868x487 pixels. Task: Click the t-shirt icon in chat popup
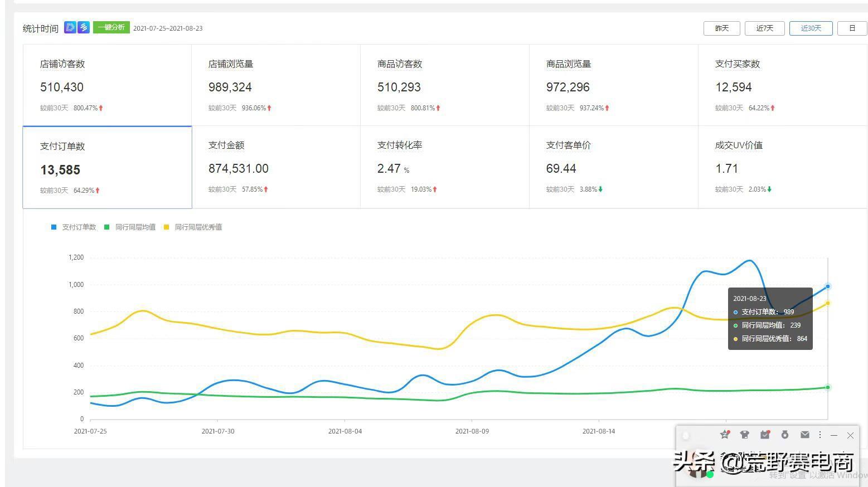744,435
